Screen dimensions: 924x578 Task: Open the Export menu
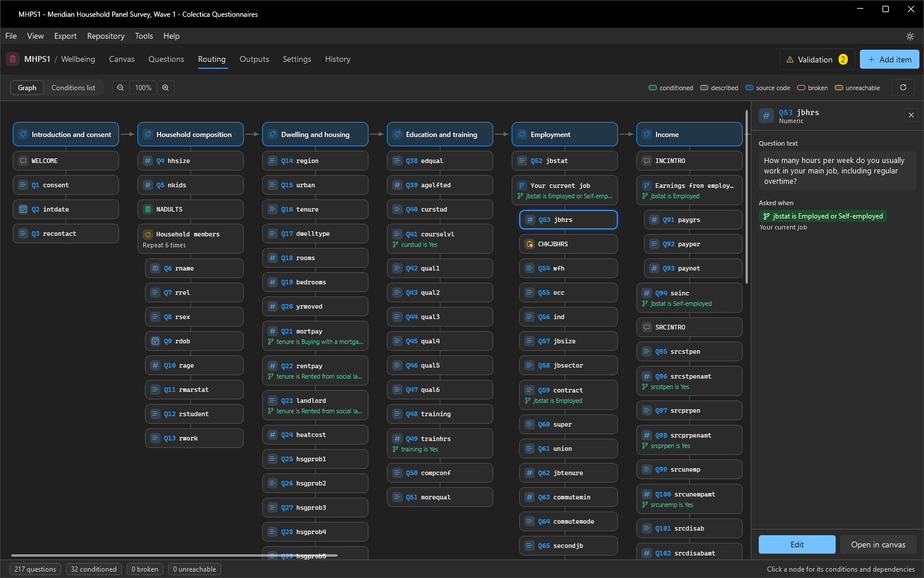[65, 36]
